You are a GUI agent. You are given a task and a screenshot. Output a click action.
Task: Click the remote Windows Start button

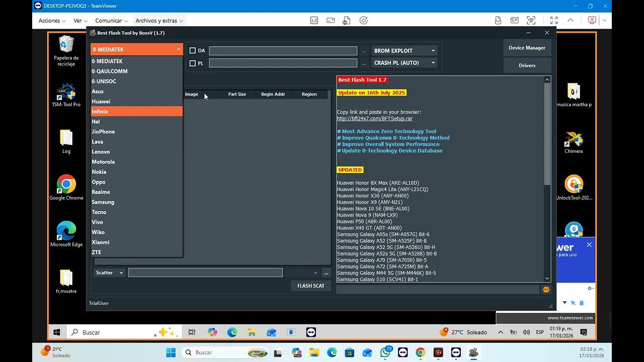pyautogui.click(x=57, y=332)
